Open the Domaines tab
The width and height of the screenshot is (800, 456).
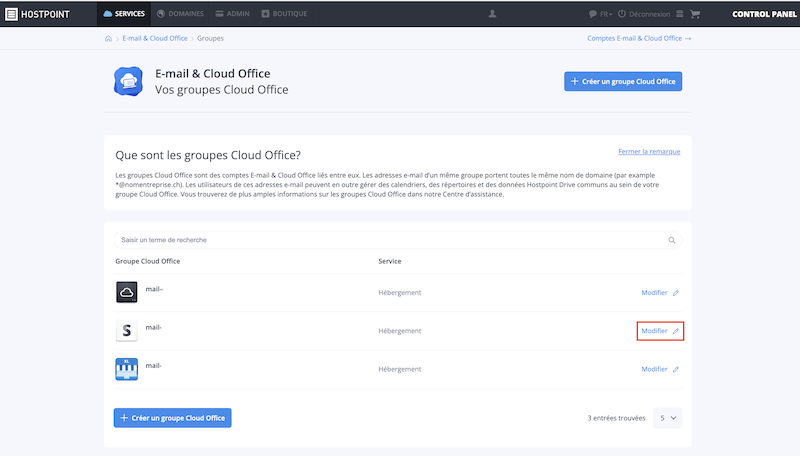(x=180, y=14)
